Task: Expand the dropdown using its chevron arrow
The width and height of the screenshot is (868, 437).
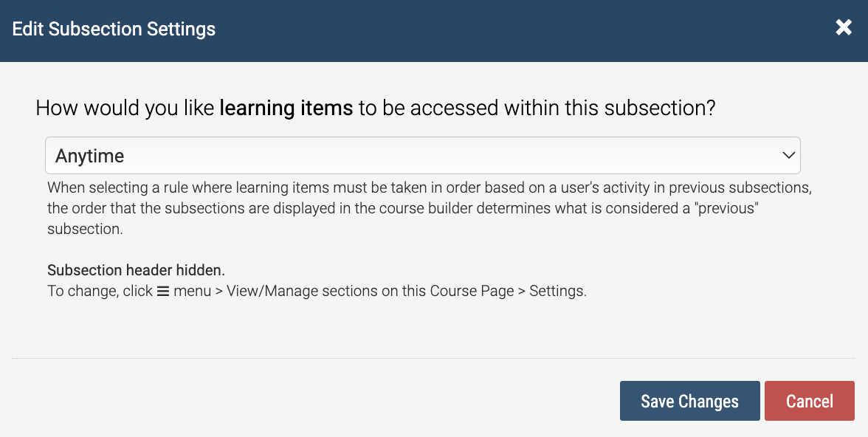Action: [x=788, y=156]
